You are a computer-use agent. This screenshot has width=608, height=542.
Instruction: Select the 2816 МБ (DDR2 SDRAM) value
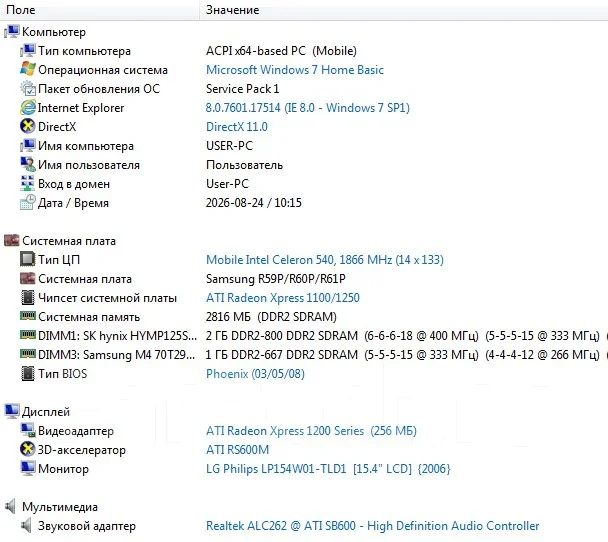pos(271,317)
